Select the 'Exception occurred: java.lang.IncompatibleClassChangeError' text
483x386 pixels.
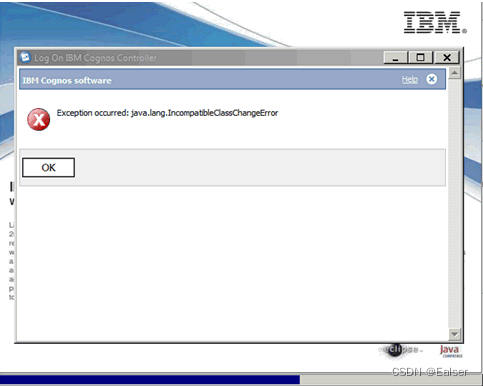coord(167,113)
